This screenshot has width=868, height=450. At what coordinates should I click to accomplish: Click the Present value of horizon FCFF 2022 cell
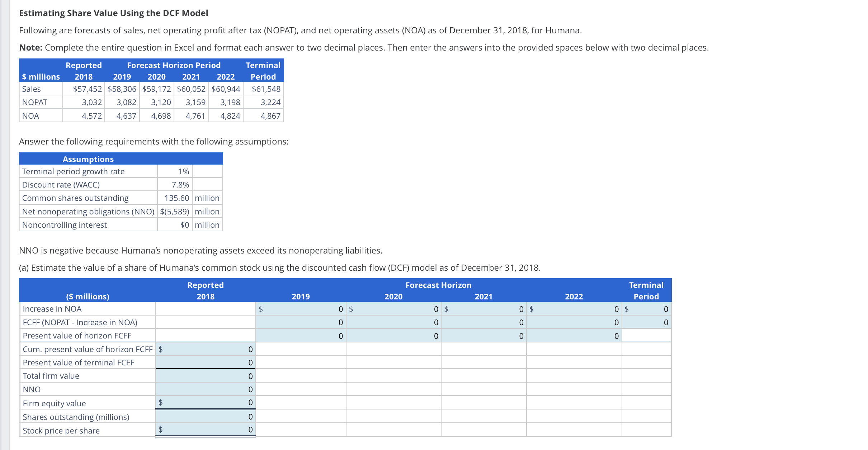click(574, 336)
